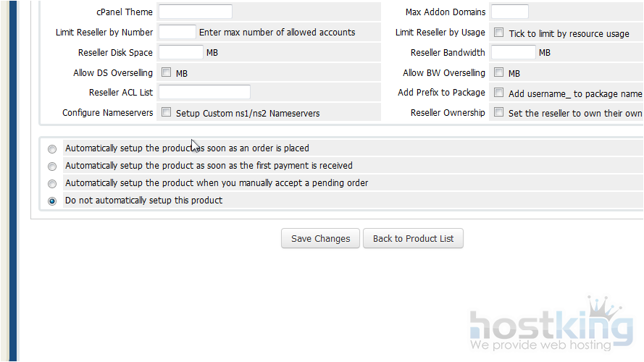Click the Reseller Disk Space field

180,52
